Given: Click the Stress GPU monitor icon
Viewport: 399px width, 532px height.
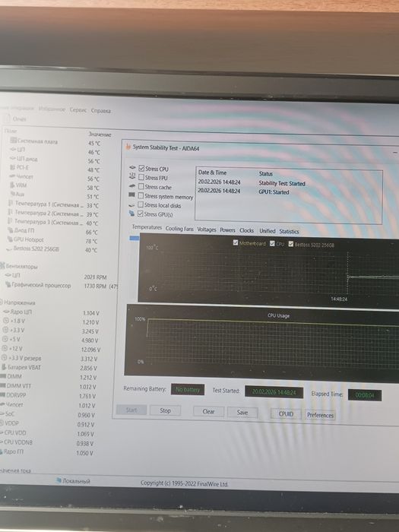Looking at the screenshot, I should pos(131,214).
